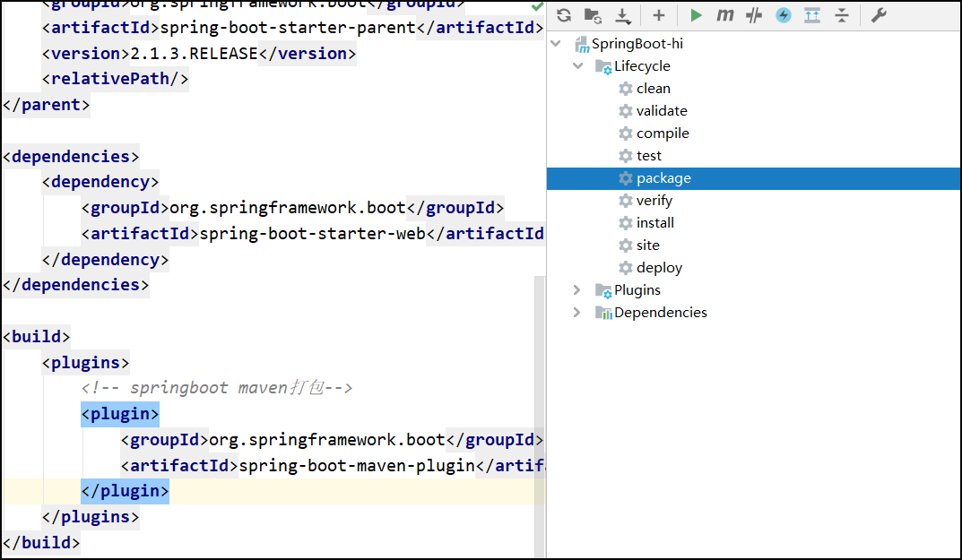
Task: Select the compile lifecycle goal
Action: [663, 134]
